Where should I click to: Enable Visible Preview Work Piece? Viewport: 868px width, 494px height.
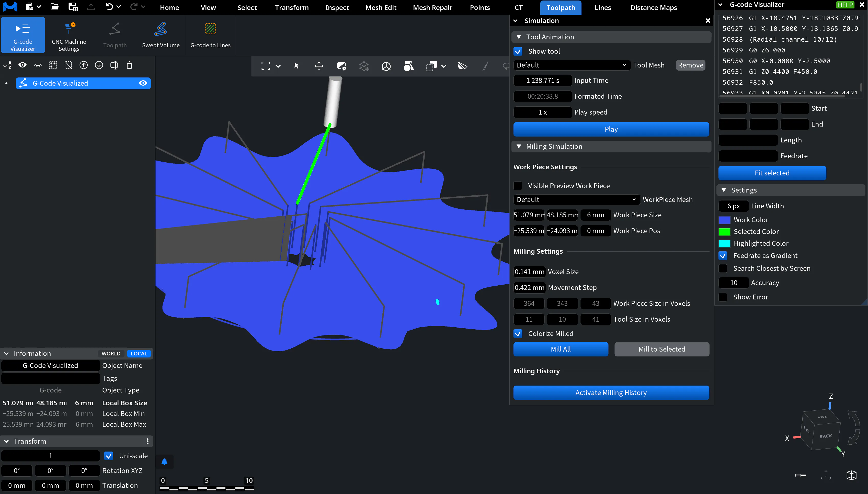click(518, 186)
